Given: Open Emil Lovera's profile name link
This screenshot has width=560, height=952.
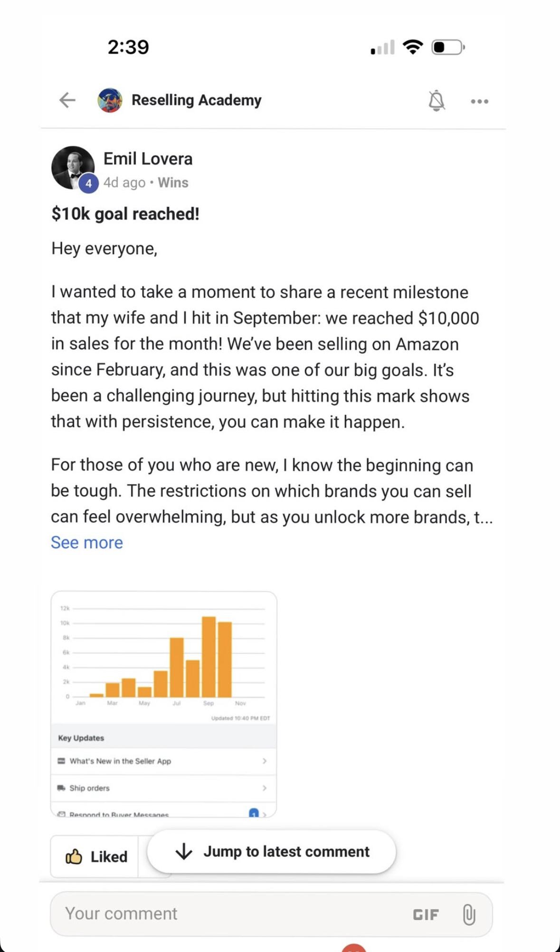Looking at the screenshot, I should 148,159.
